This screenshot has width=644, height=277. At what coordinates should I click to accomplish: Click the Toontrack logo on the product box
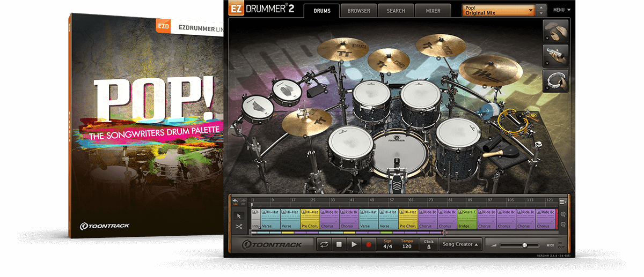[x=105, y=226]
